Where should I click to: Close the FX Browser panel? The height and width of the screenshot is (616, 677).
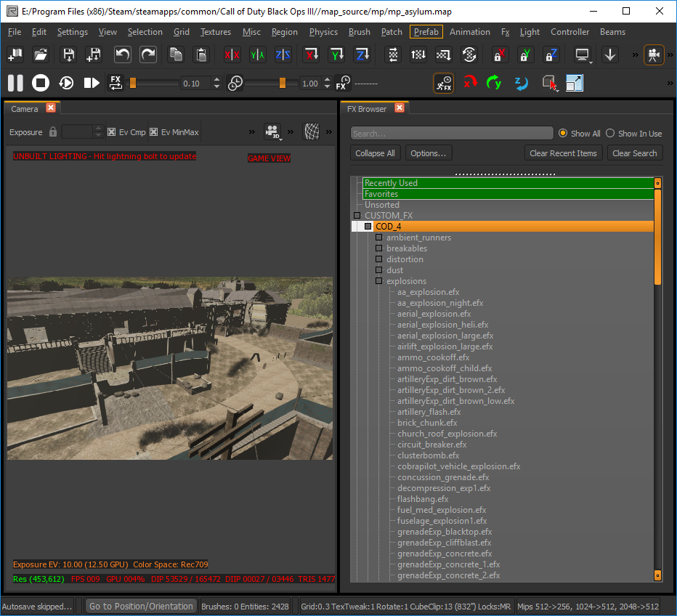point(400,108)
